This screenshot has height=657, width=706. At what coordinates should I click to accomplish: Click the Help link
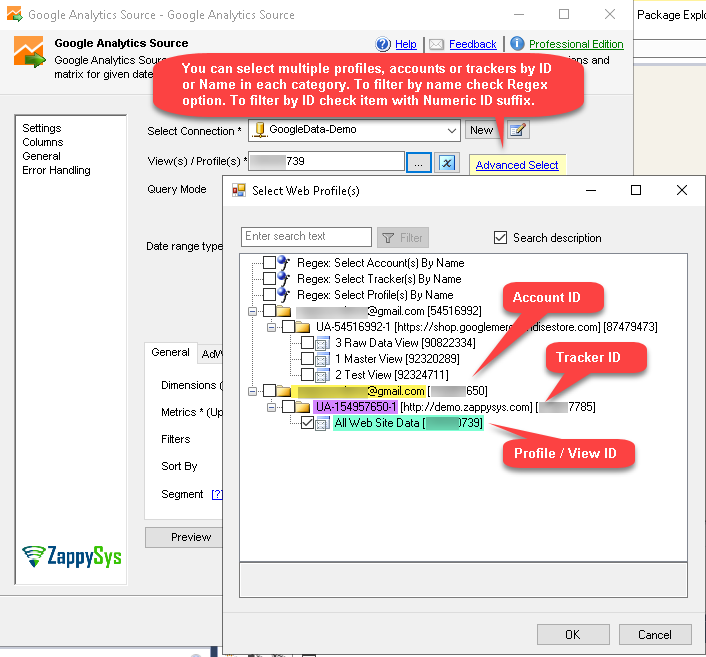point(406,44)
